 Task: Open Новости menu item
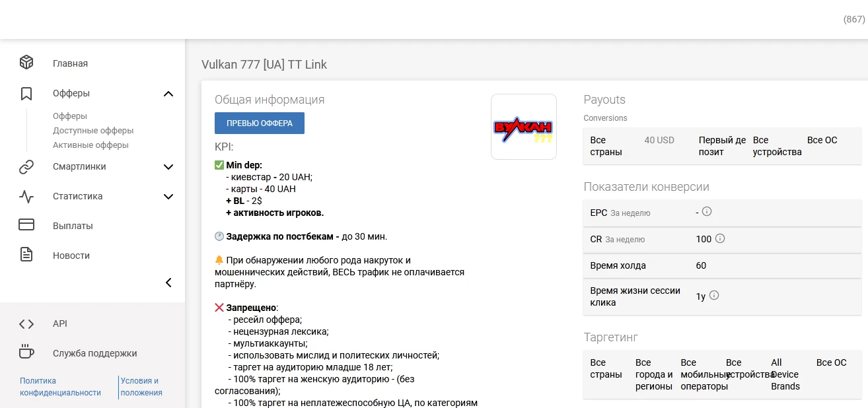pyautogui.click(x=71, y=255)
